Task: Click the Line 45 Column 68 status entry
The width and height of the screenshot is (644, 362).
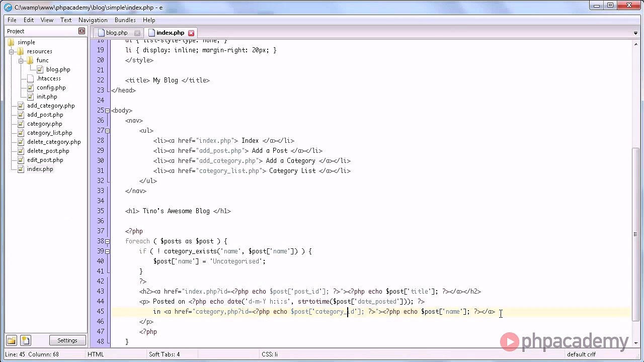Action: [32, 354]
